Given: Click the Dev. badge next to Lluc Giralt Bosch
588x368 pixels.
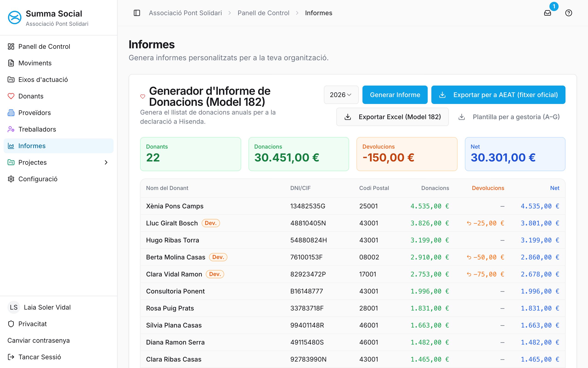Looking at the screenshot, I should click(211, 223).
